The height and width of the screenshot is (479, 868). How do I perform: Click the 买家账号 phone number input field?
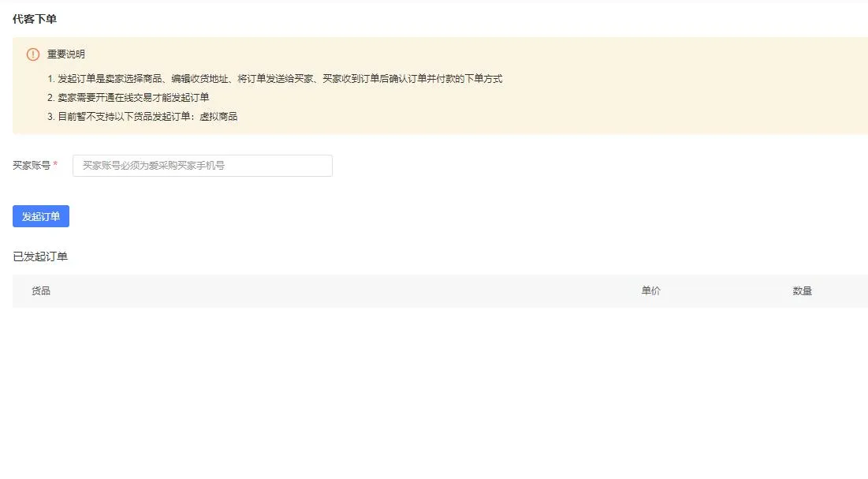click(x=202, y=165)
